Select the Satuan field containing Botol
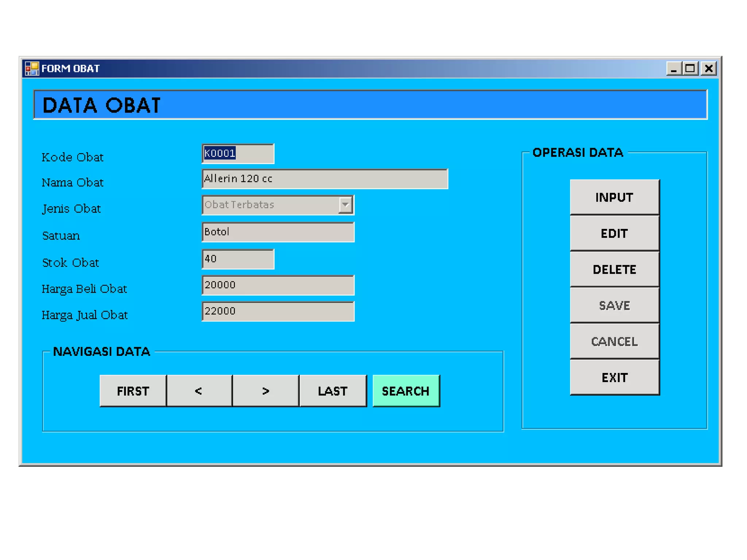747x560 pixels. pos(278,232)
